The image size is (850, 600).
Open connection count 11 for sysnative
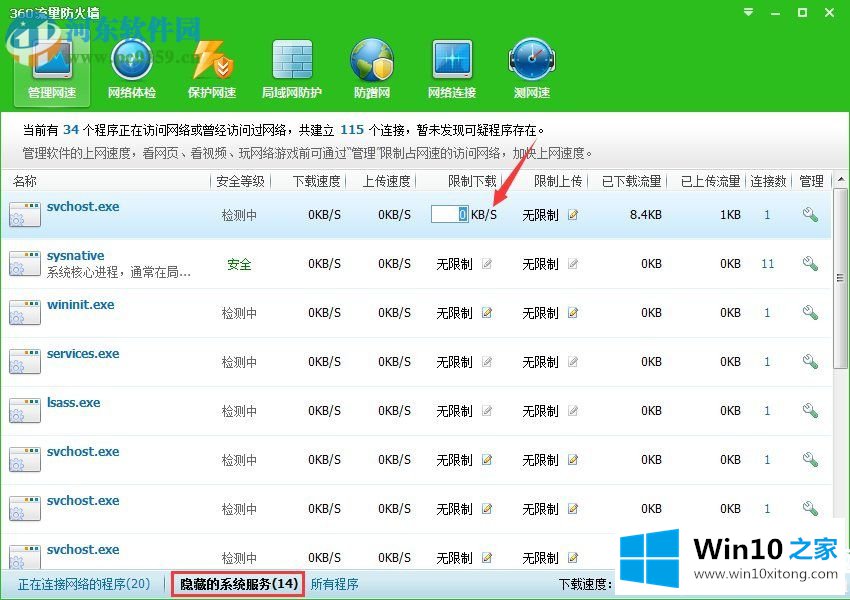click(x=767, y=264)
